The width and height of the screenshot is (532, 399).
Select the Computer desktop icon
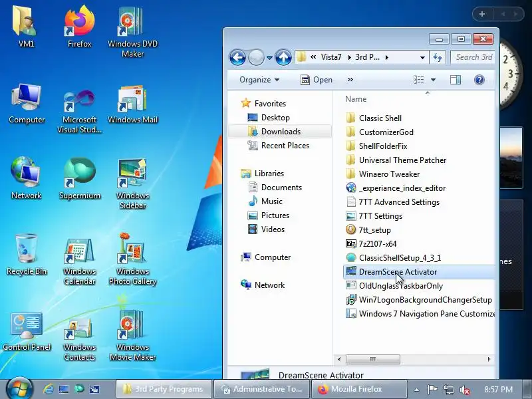click(x=27, y=104)
